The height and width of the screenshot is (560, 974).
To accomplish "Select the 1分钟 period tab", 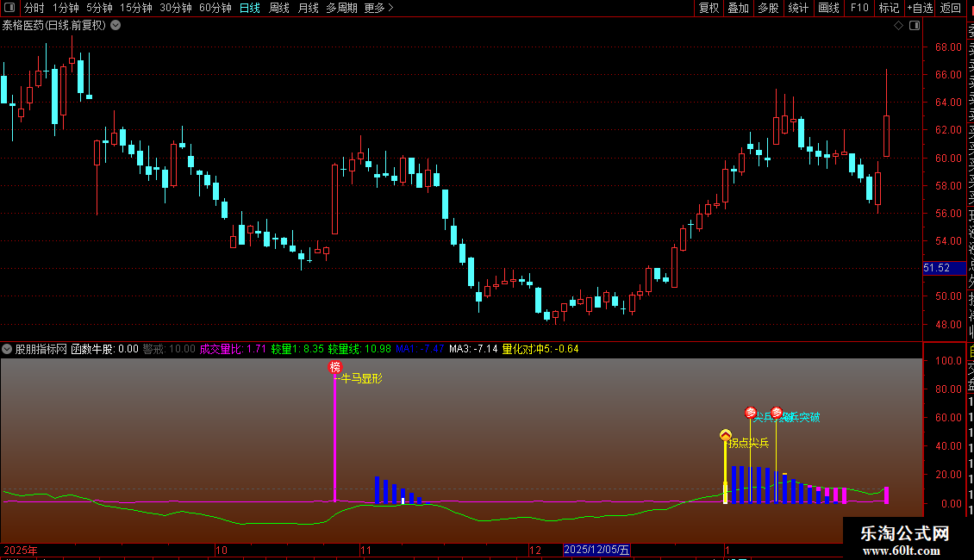I will point(66,8).
